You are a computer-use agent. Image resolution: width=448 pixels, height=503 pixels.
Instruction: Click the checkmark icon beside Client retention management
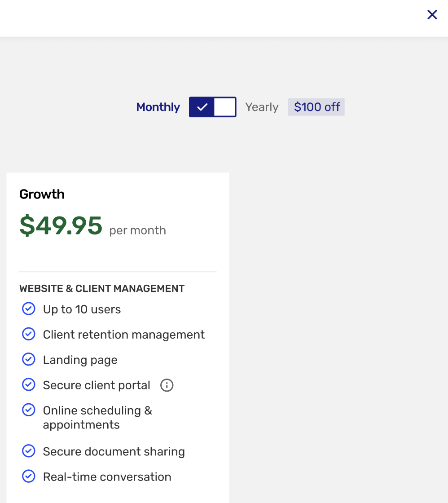tap(28, 334)
